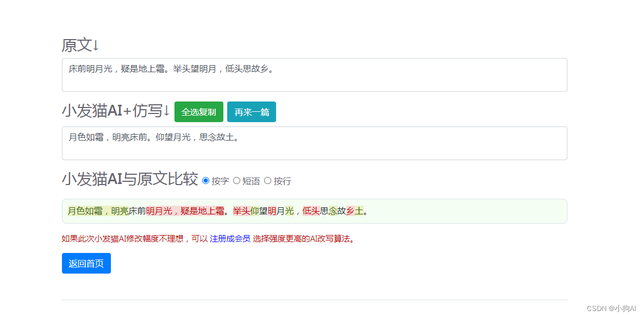The height and width of the screenshot is (317, 644).
Task: Click the highlighted 月色如霜 text in comparison box
Action: [85, 211]
